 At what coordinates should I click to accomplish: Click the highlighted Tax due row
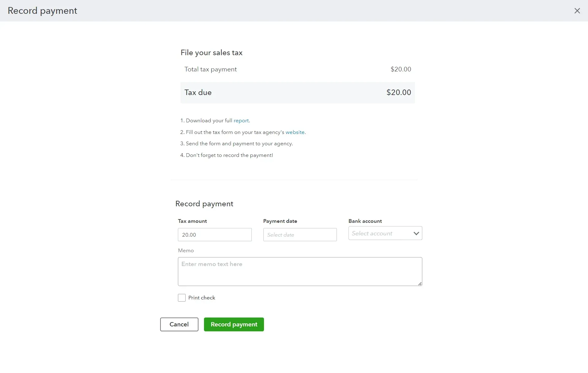pyautogui.click(x=297, y=93)
